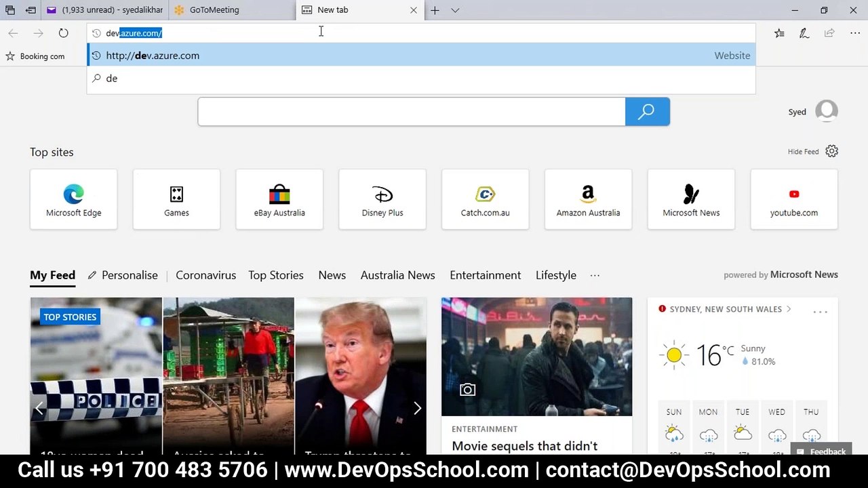This screenshot has width=868, height=488.
Task: Choose the 'de' search suggestion
Action: [x=421, y=79]
